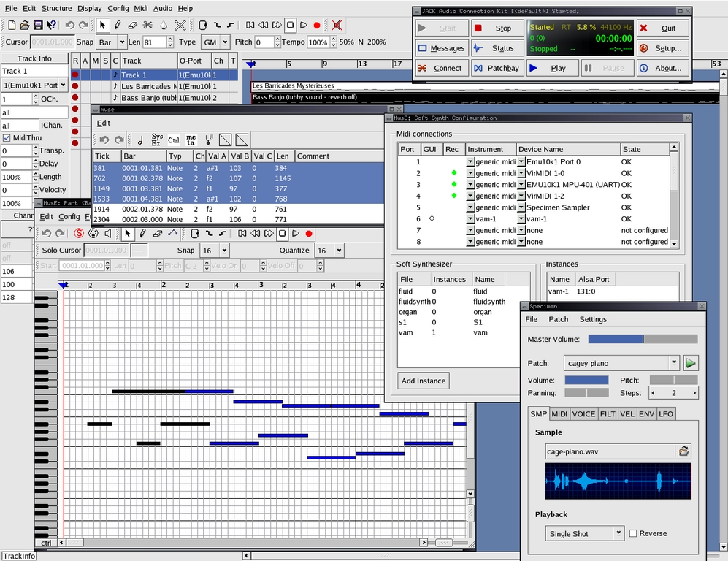
Task: Adjust the Master Volume slider
Action: point(643,339)
